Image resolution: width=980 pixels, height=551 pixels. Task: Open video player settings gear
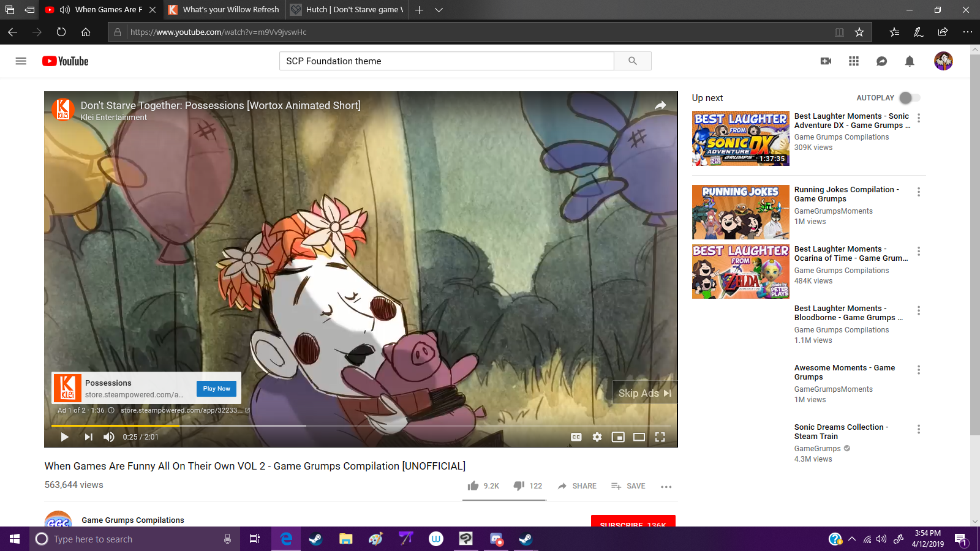(x=597, y=437)
